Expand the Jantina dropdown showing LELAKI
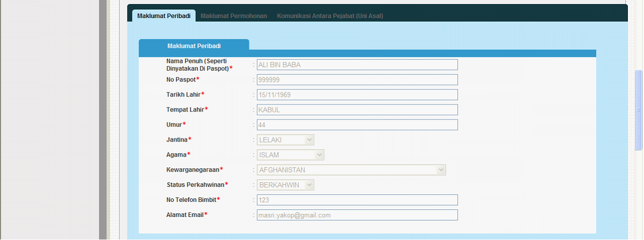Image resolution: width=644 pixels, height=240 pixels. pos(286,140)
